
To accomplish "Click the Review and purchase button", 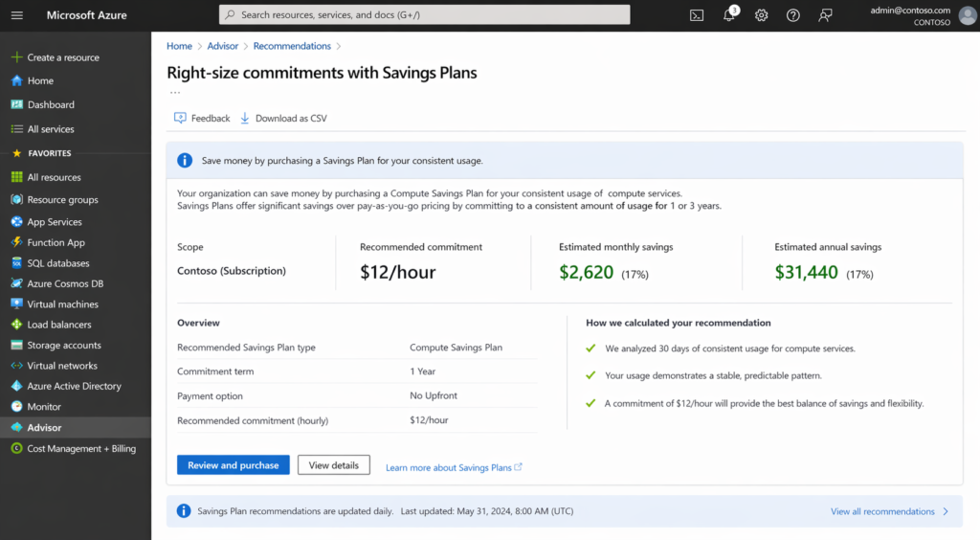I will 234,465.
